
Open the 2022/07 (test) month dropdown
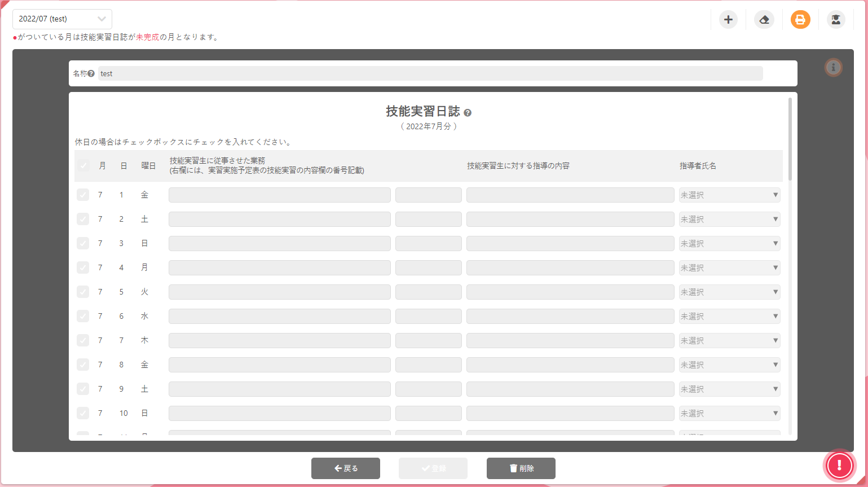[x=62, y=19]
